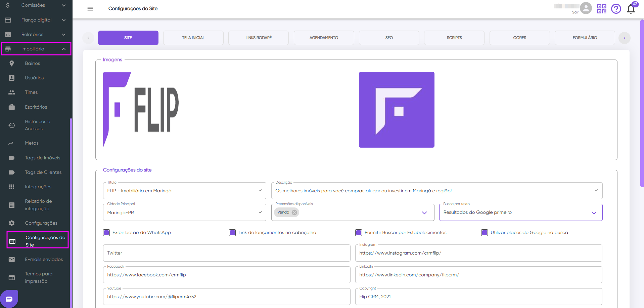Click the Comissões dollar icon
This screenshot has width=644, height=308.
pos(8,5)
